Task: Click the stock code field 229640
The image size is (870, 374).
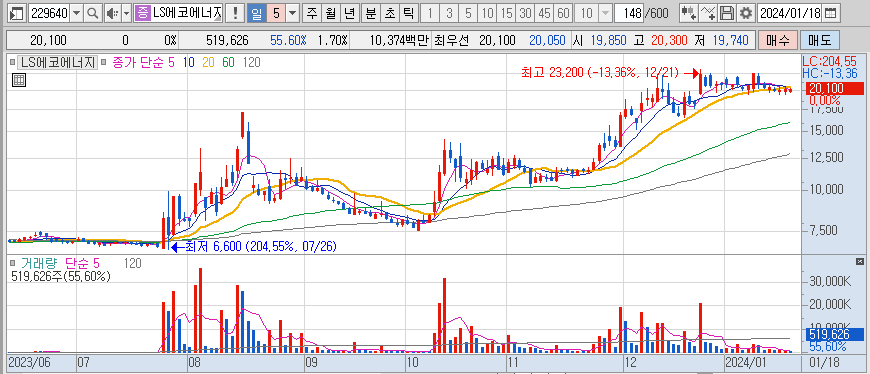Action: pos(49,13)
